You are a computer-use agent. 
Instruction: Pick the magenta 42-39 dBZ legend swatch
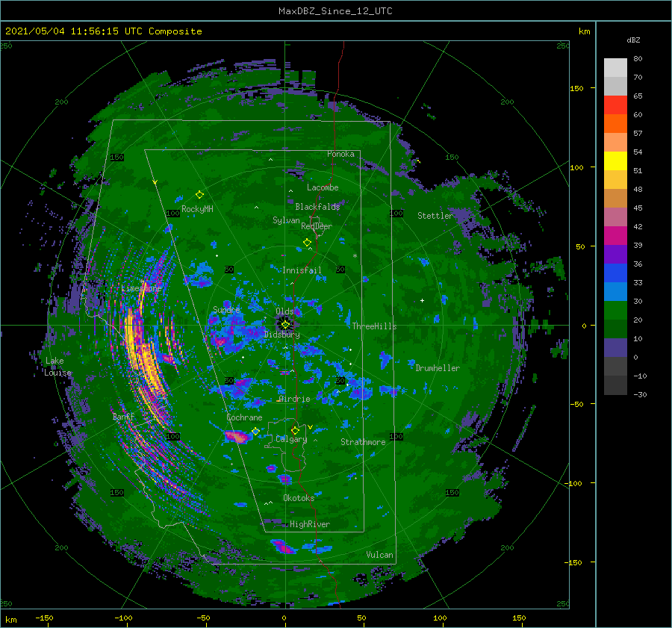click(x=615, y=235)
